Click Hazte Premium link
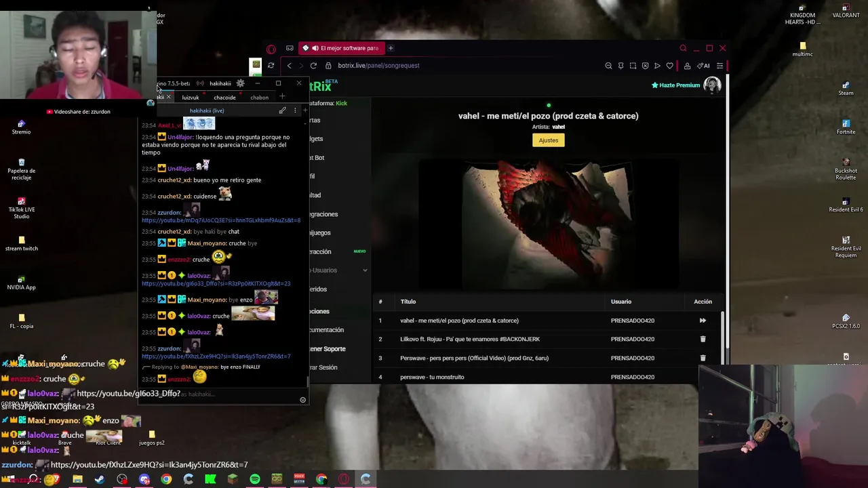Screen dimensions: 868x488 (675, 85)
